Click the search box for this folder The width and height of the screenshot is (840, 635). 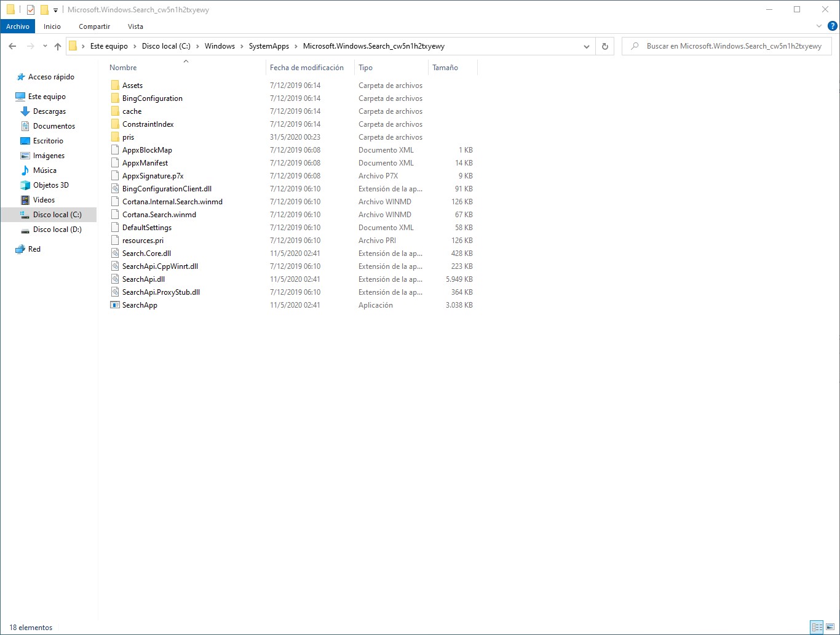point(727,46)
